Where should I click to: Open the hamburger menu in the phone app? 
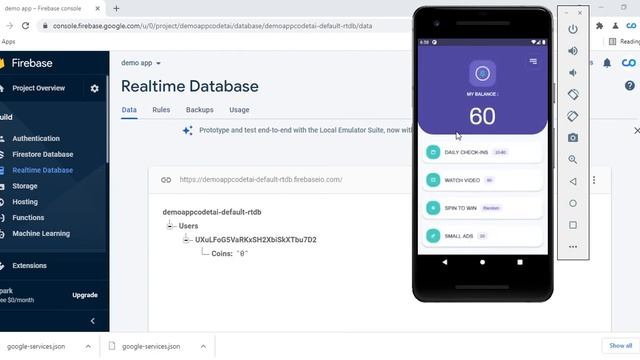(x=533, y=61)
